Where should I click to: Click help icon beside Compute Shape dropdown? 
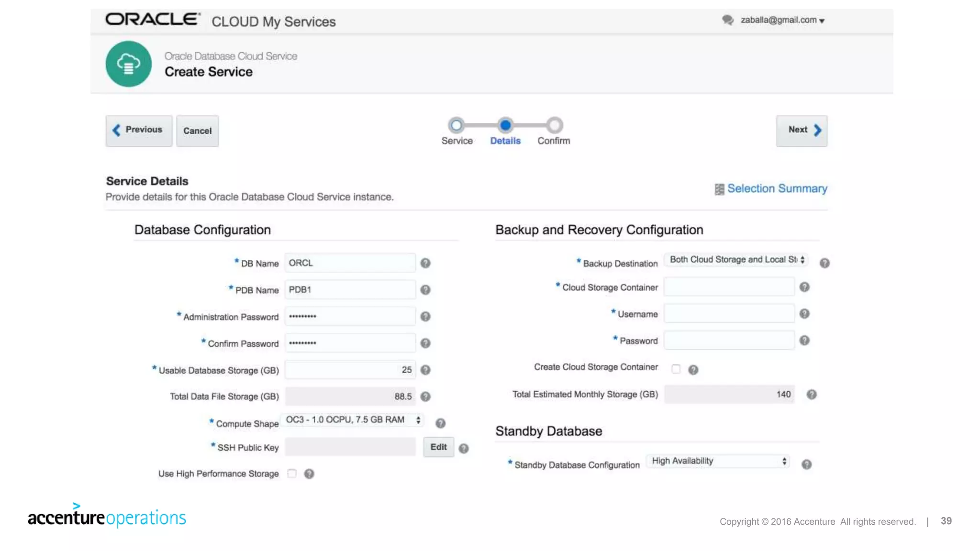click(440, 423)
